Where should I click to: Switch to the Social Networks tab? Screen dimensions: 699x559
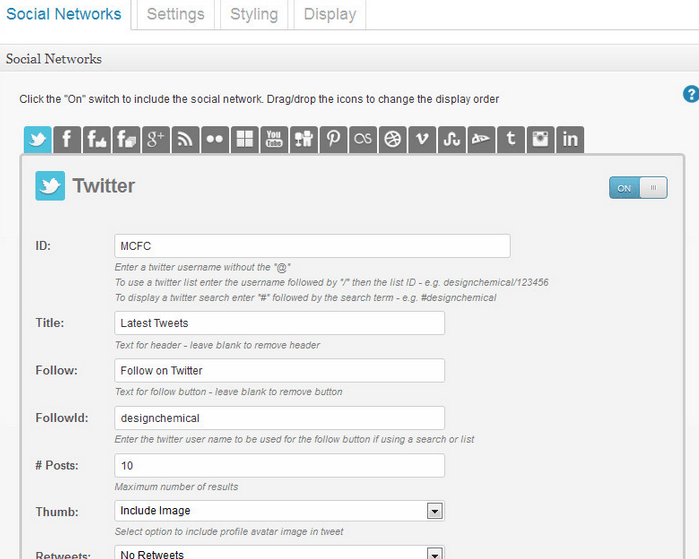tap(64, 14)
